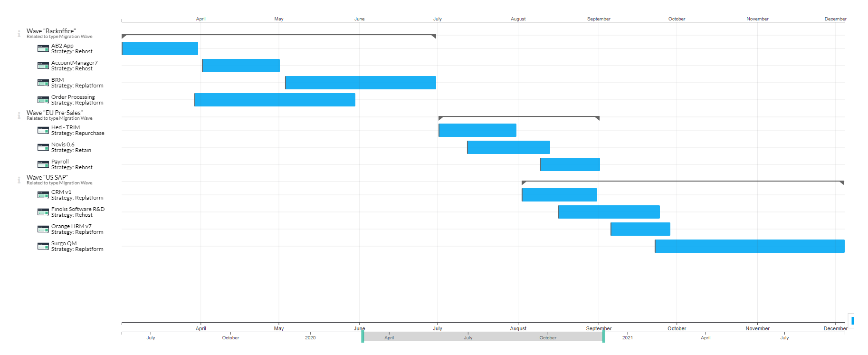
Task: Click the Novis 0.6 gantt bar
Action: [x=508, y=147]
